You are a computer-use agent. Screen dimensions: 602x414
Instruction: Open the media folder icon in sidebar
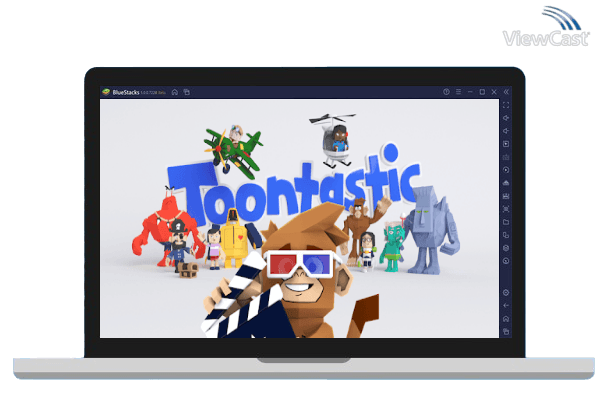tap(506, 222)
